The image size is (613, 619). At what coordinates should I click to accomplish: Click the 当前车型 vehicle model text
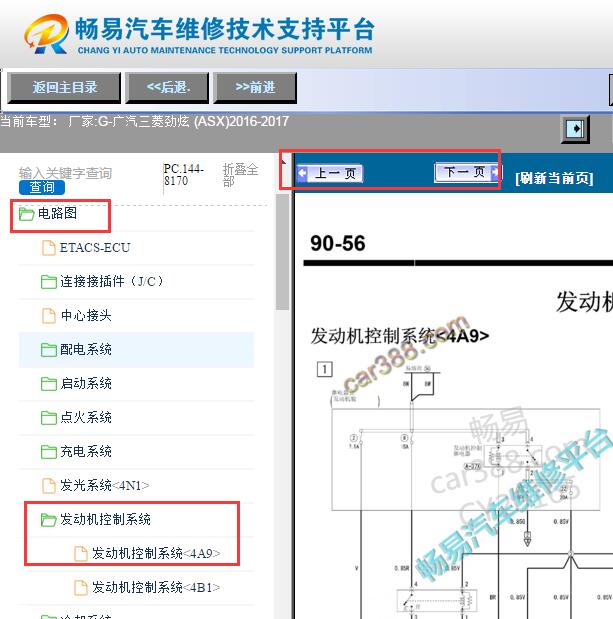point(144,121)
